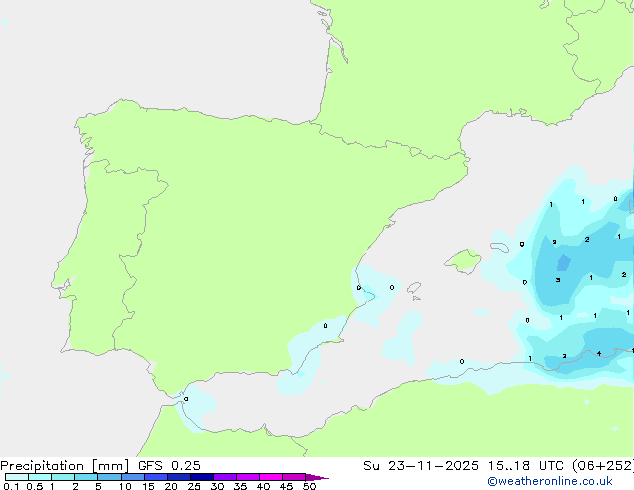Click the '(06+252)' forecast run text
The image size is (634, 490).
[x=602, y=466]
